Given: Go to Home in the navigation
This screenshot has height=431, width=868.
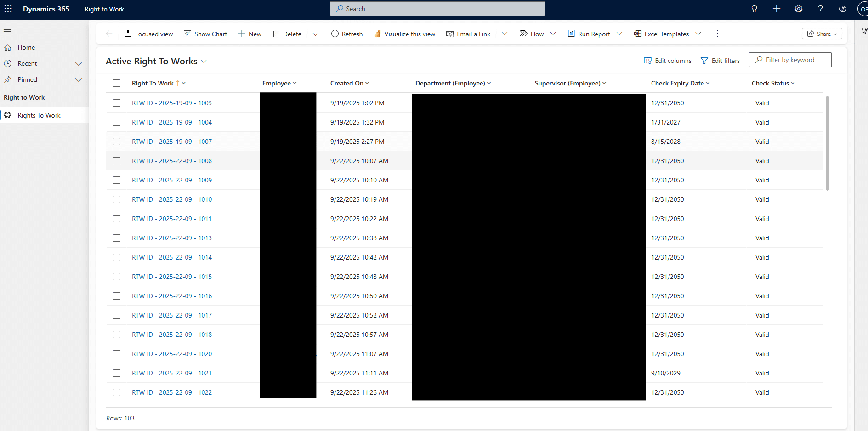Looking at the screenshot, I should click(26, 47).
